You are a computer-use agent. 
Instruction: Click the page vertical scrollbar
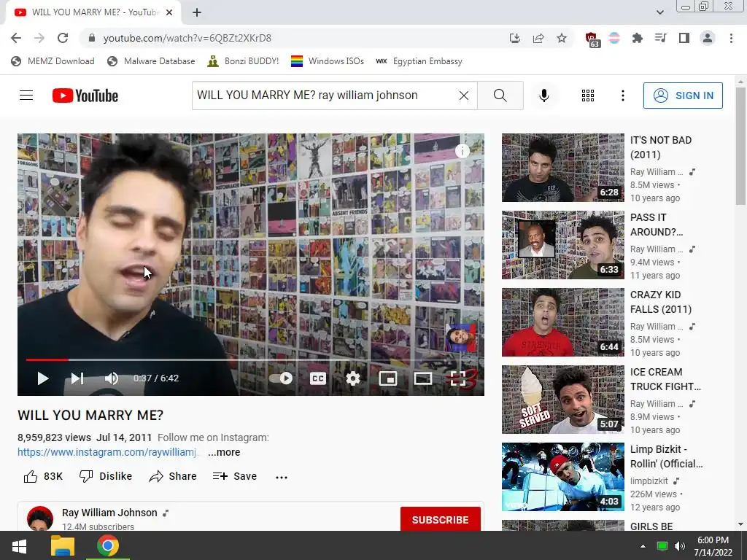click(x=740, y=147)
